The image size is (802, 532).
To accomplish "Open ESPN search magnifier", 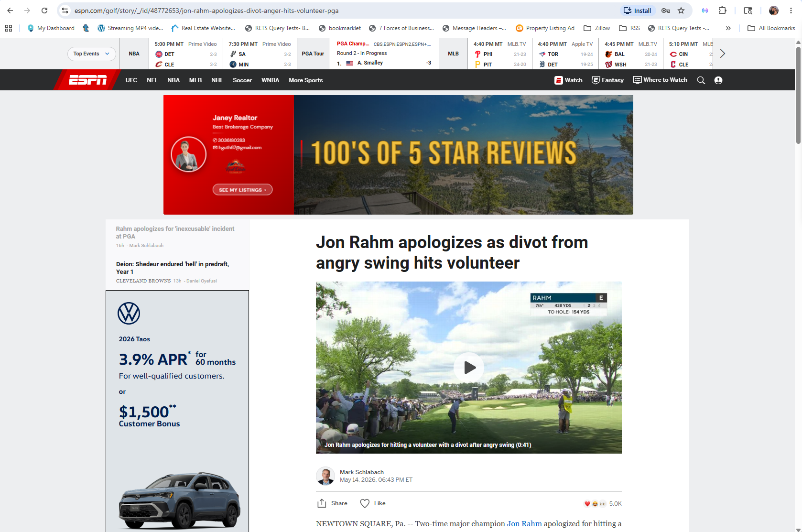I will tap(701, 80).
